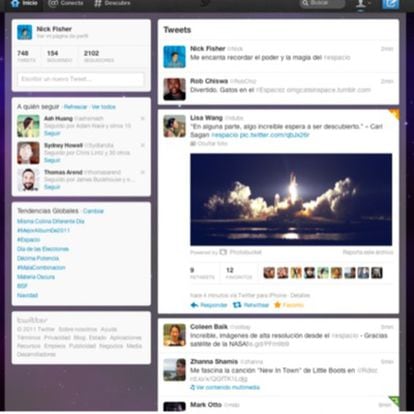
Task: Open the Rob Chiswa name link
Action: tap(209, 81)
